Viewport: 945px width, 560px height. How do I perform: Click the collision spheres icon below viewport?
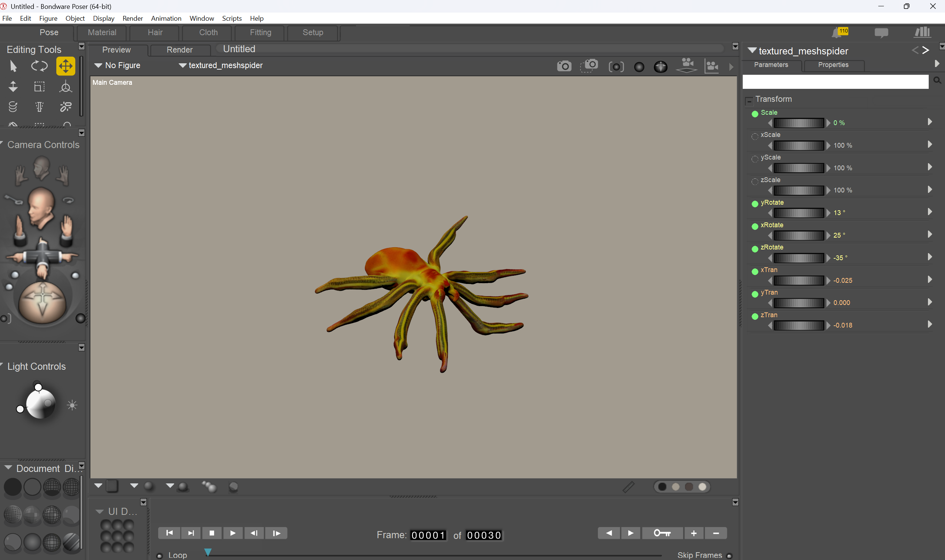[x=209, y=486]
